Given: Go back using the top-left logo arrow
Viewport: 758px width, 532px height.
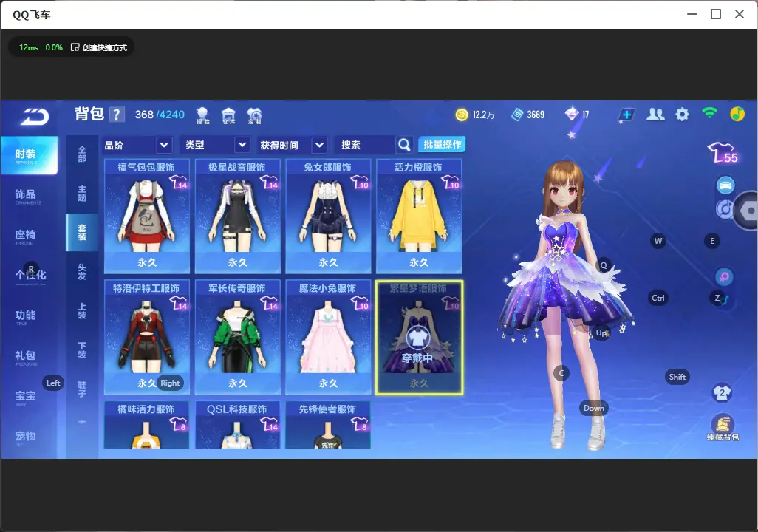Looking at the screenshot, I should point(34,117).
